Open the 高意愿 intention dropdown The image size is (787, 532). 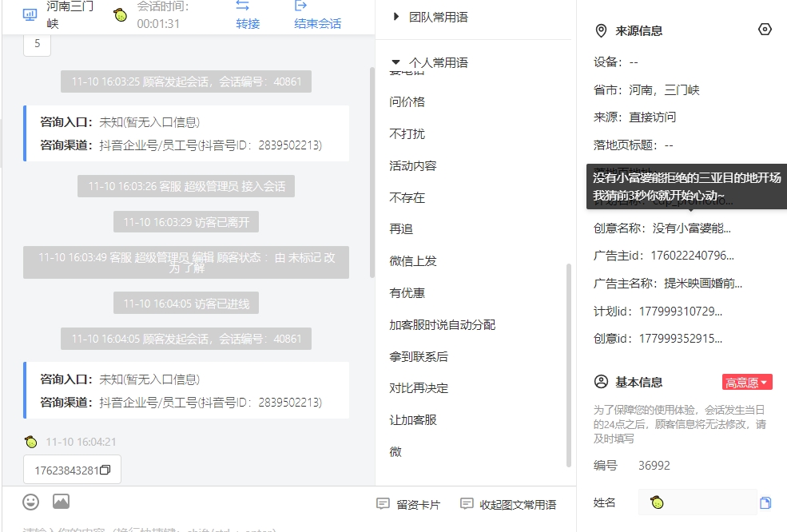(x=747, y=383)
